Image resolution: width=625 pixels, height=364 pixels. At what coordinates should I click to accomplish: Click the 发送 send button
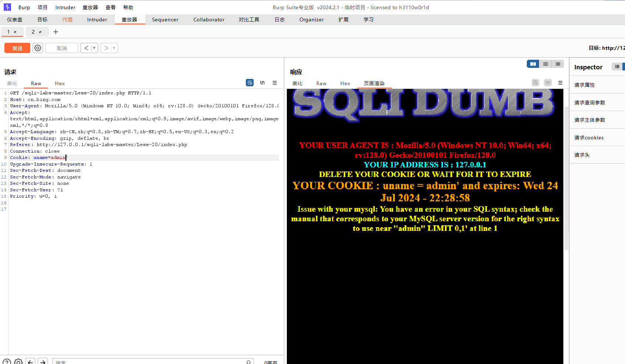pyautogui.click(x=17, y=48)
